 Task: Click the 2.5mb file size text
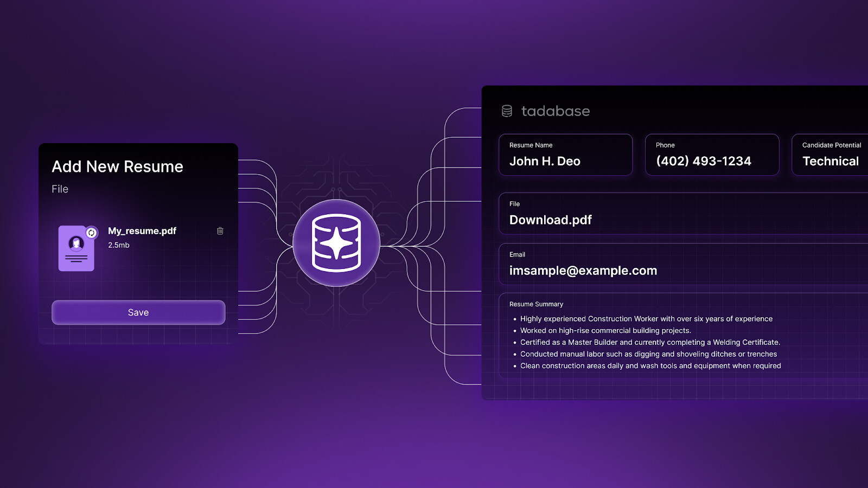[x=119, y=245]
